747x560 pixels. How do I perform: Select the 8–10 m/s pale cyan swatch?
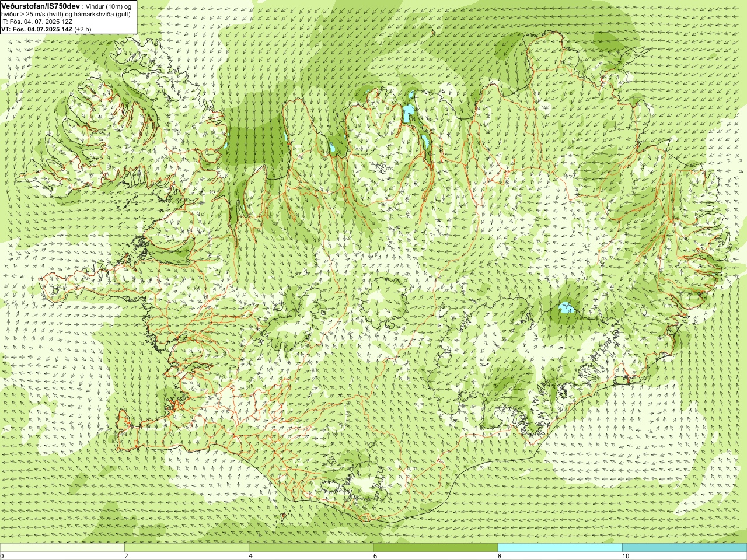click(x=560, y=548)
